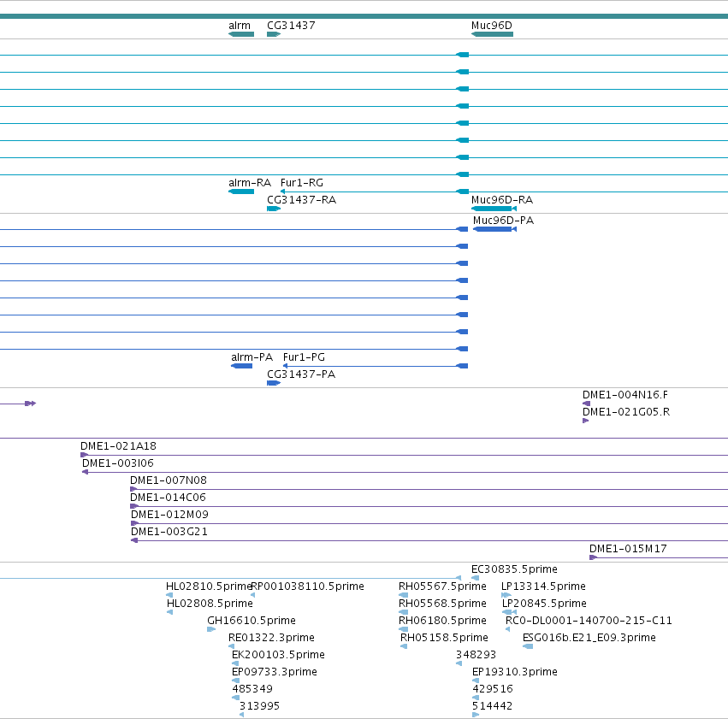
Task: Select BAC clone DME1-012M09
Action: click(429, 524)
